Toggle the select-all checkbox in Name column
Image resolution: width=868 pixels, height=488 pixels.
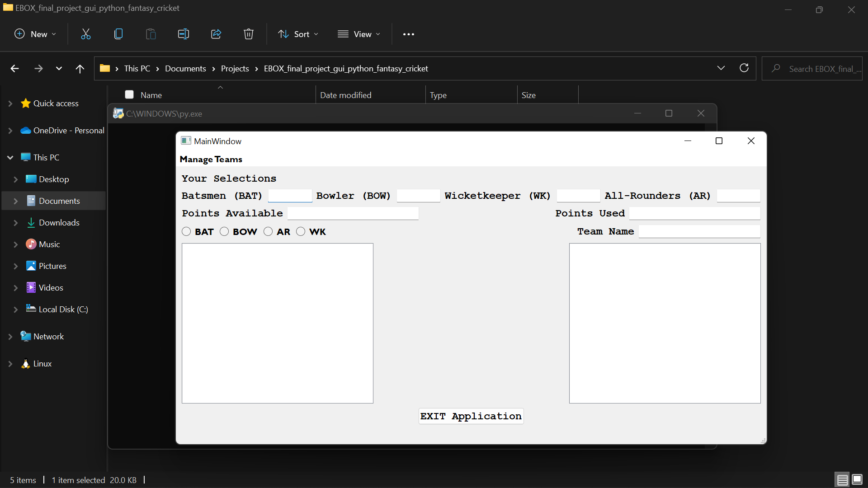click(129, 94)
